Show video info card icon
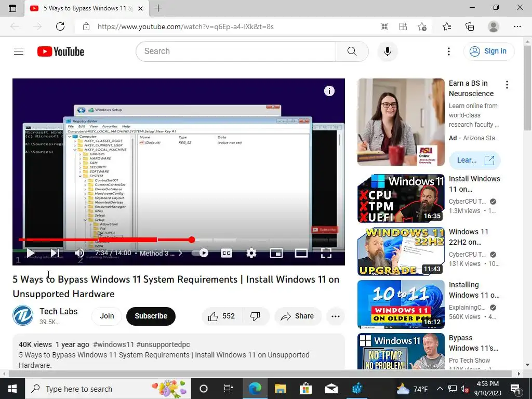The height and width of the screenshot is (399, 532). click(x=329, y=91)
